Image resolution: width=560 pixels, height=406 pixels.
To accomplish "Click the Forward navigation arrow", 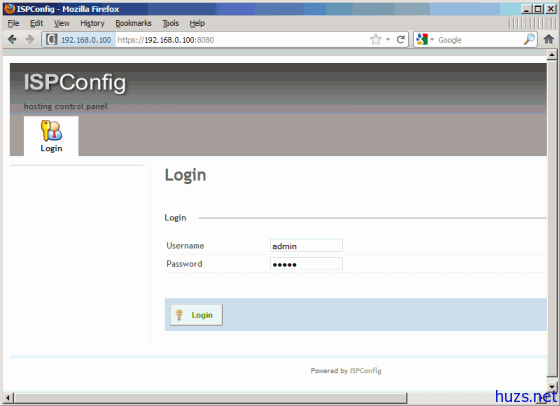I will pyautogui.click(x=30, y=39).
